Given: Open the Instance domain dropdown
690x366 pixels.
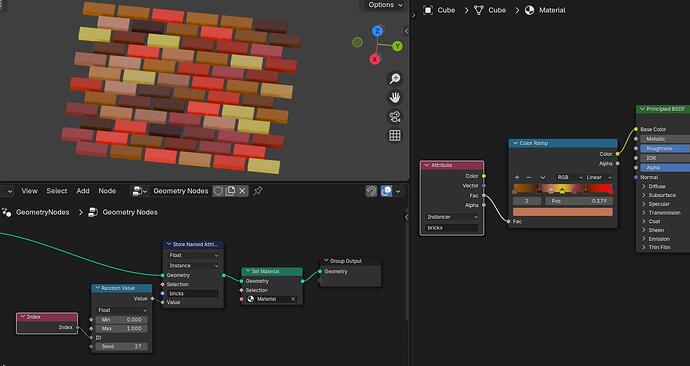Looking at the screenshot, I should tap(193, 266).
